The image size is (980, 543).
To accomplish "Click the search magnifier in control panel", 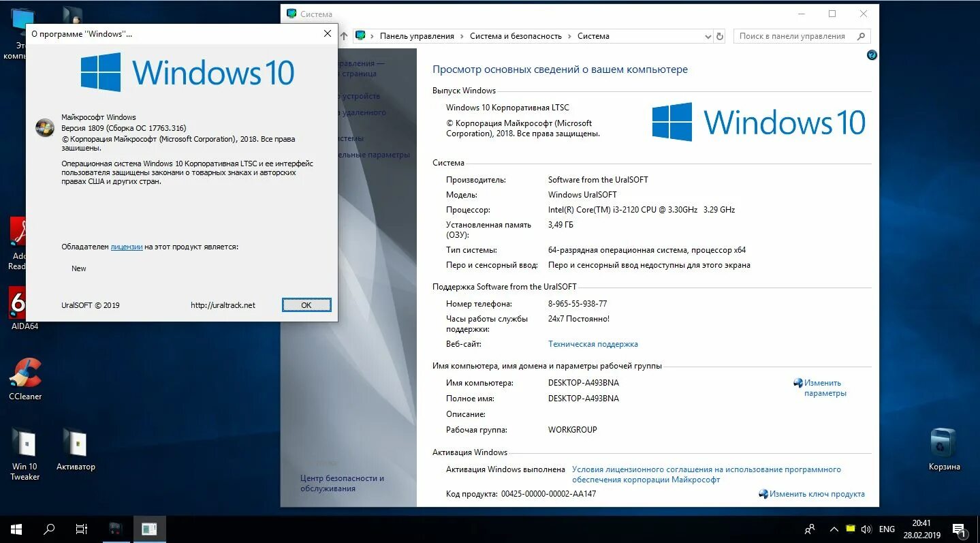I will tap(861, 36).
